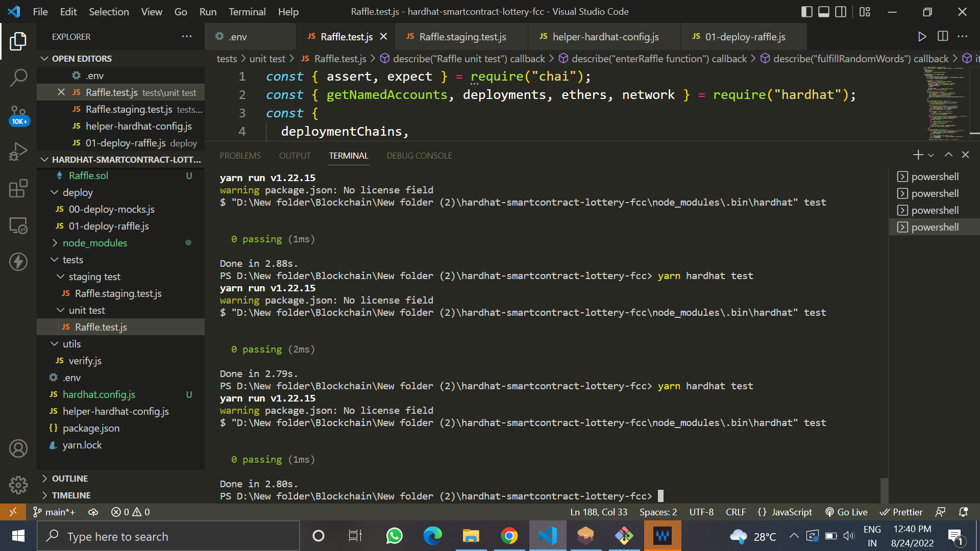The width and height of the screenshot is (980, 551).
Task: Switch to the DEBUG CONSOLE tab
Action: coord(420,156)
